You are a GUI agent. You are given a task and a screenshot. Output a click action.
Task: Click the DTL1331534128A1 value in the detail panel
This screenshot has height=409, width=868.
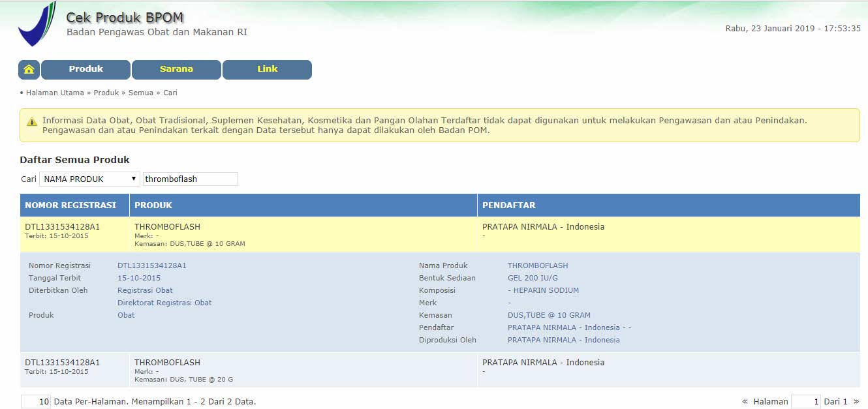pos(152,265)
